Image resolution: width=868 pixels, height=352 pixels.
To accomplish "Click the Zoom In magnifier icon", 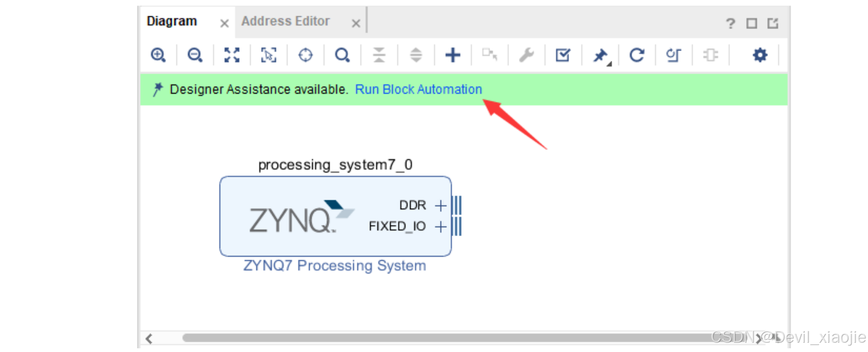I will click(158, 55).
